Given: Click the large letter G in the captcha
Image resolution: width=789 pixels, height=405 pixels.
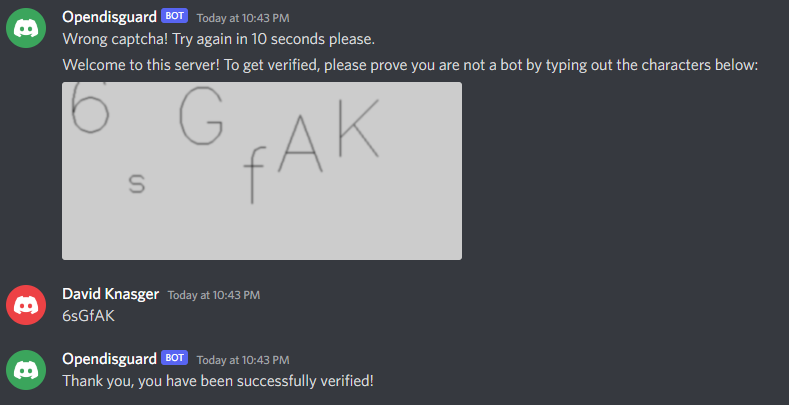Looking at the screenshot, I should [x=201, y=119].
